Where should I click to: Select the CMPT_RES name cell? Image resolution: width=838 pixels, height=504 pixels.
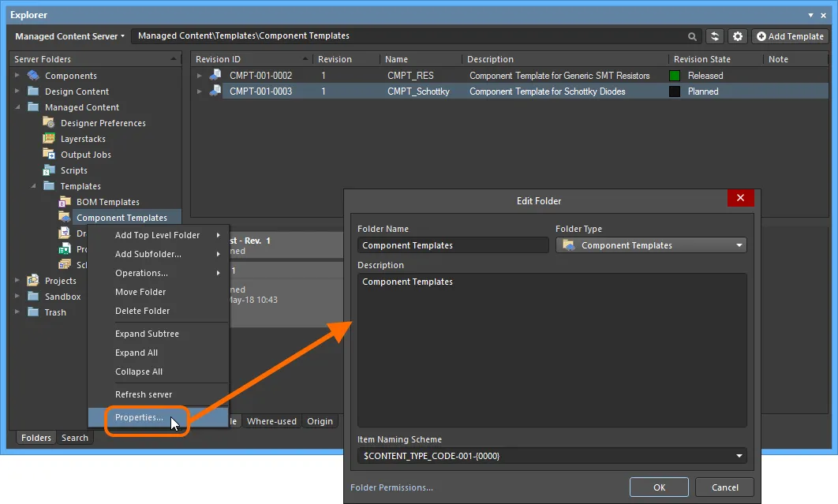410,76
